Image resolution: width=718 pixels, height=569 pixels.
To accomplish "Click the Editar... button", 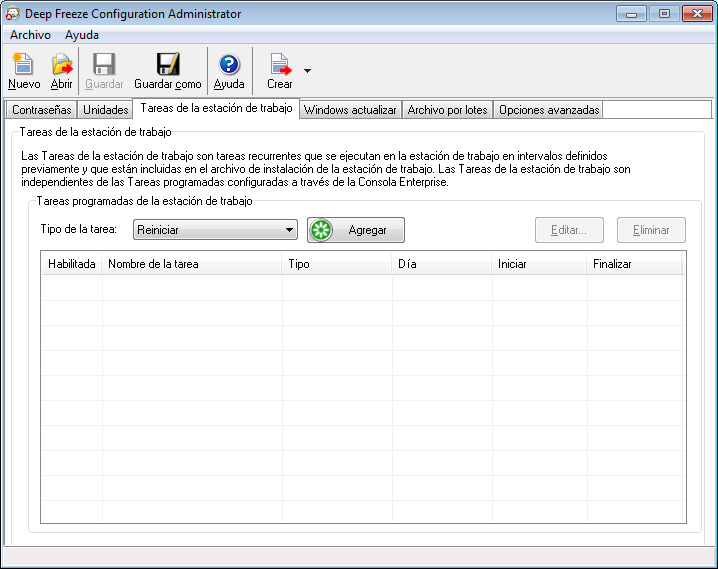I will 569,230.
